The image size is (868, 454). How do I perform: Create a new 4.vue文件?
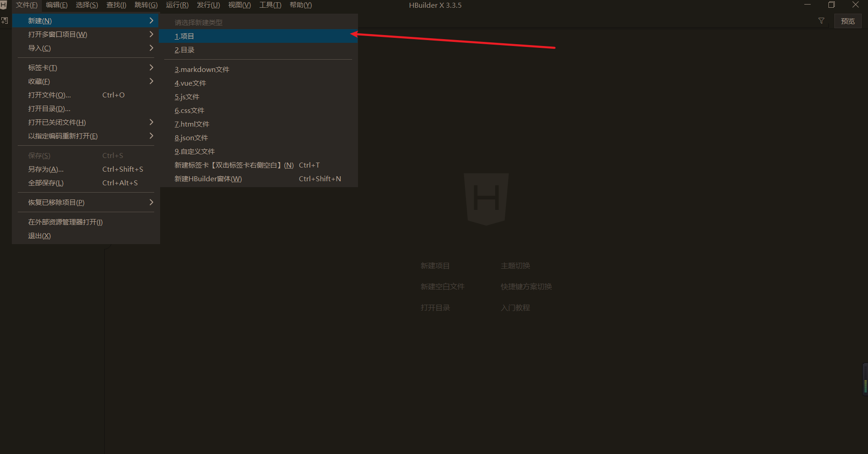(258, 83)
